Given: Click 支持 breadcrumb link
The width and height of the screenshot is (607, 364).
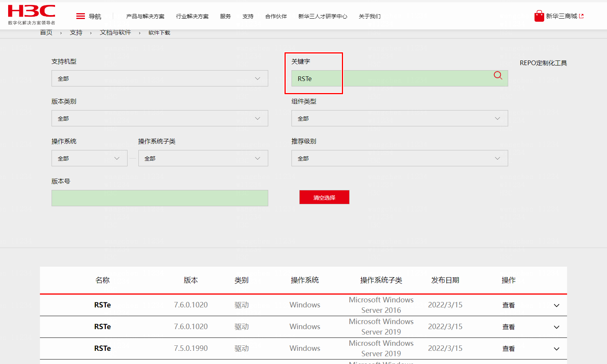Looking at the screenshot, I should [x=76, y=33].
